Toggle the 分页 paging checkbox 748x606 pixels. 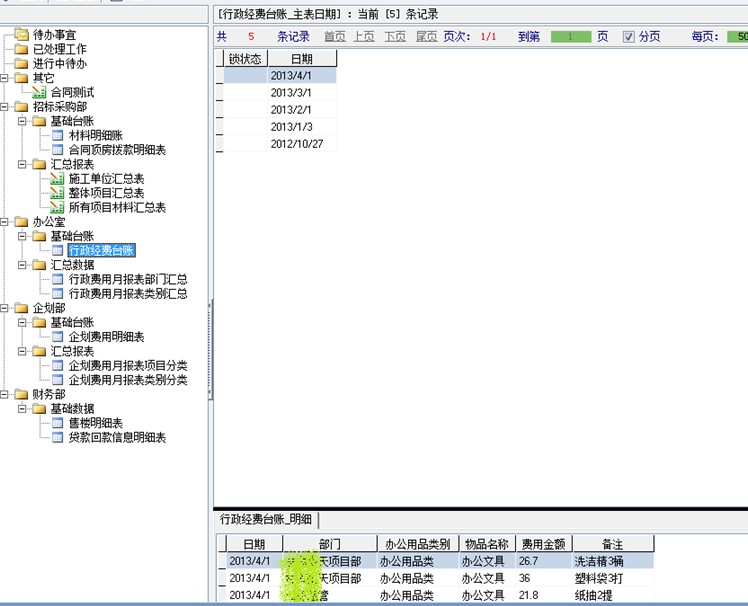[628, 37]
